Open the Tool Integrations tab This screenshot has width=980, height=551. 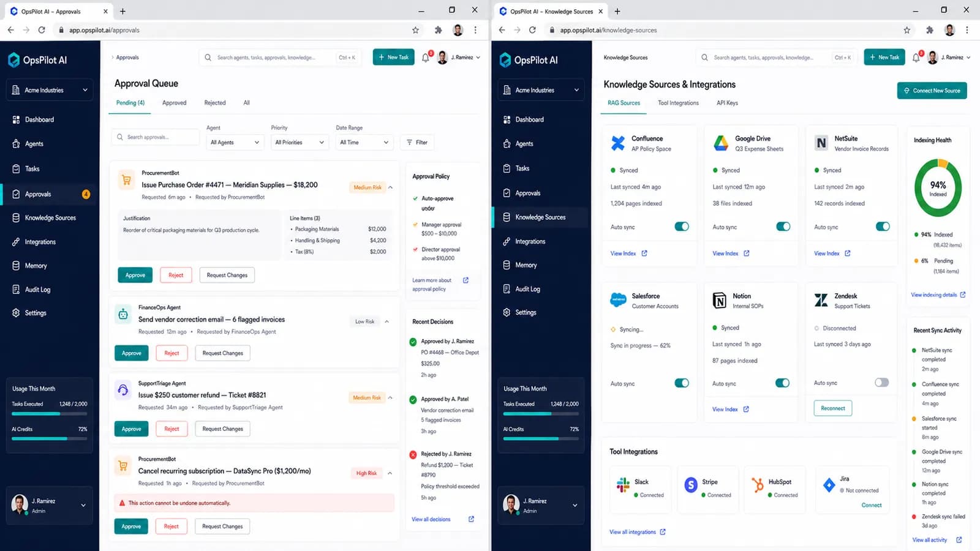click(x=678, y=103)
